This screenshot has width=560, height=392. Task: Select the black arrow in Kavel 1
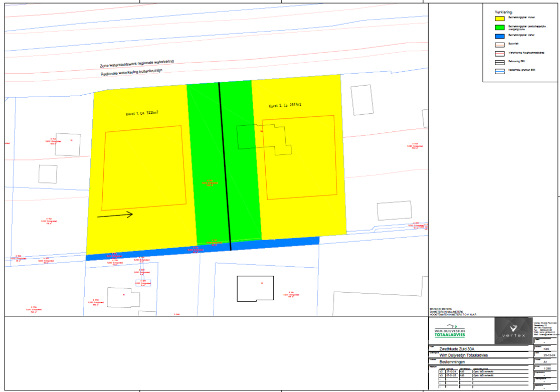(115, 215)
